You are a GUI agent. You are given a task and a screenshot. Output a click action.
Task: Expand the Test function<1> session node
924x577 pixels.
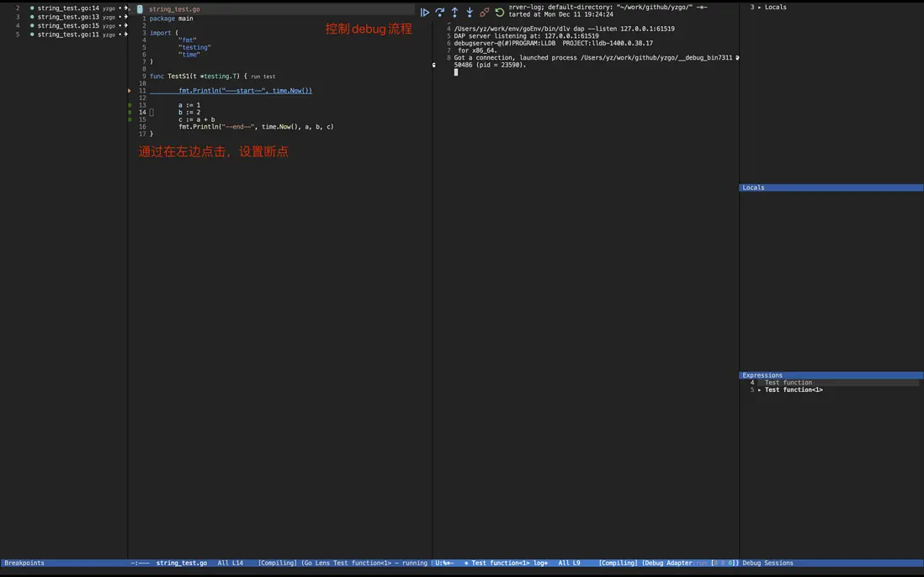[x=760, y=389]
